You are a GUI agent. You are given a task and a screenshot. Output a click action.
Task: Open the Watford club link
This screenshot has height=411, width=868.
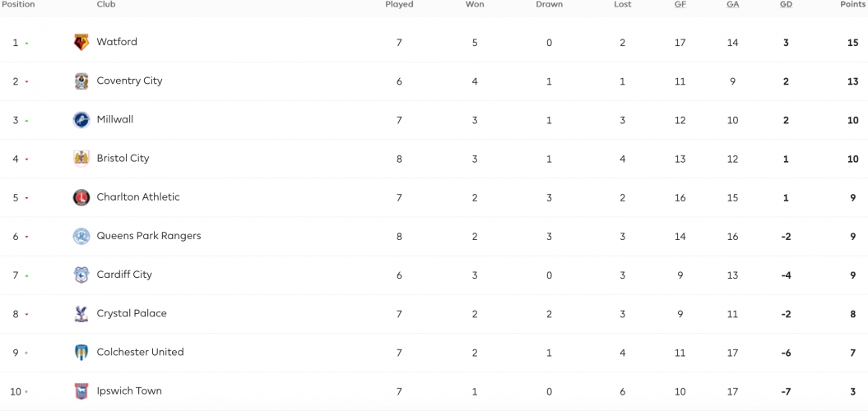(x=117, y=41)
